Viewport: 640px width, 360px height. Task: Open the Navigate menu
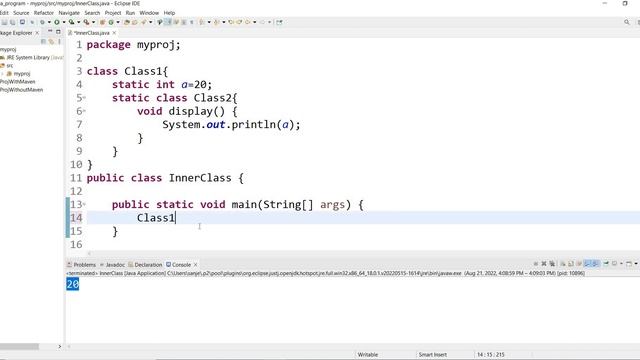point(69,13)
